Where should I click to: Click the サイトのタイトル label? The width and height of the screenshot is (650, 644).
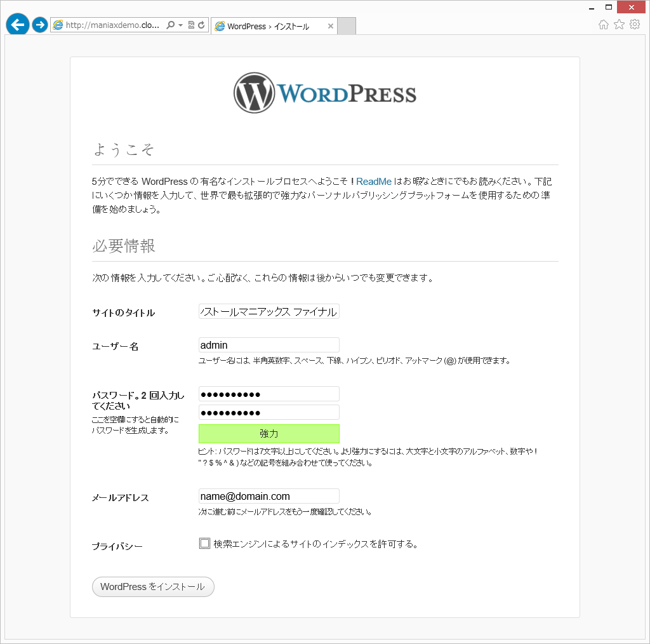pos(124,312)
